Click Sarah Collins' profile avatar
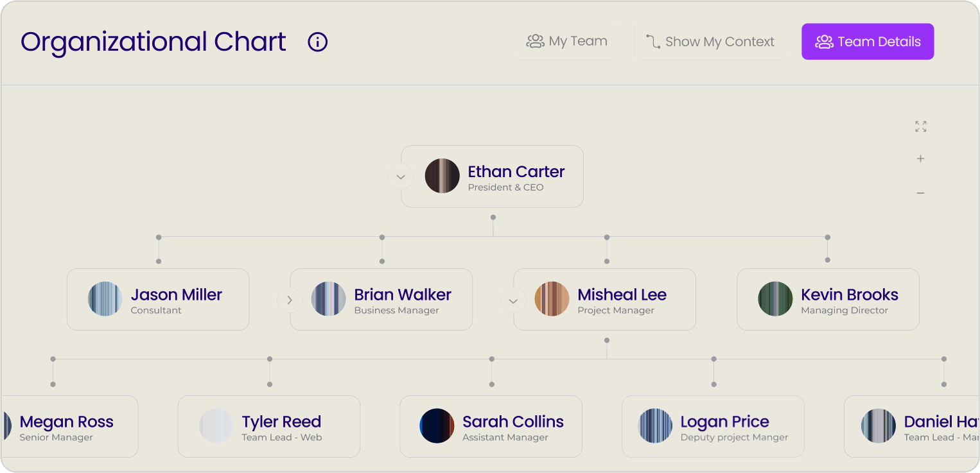The height and width of the screenshot is (473, 980). (x=437, y=426)
